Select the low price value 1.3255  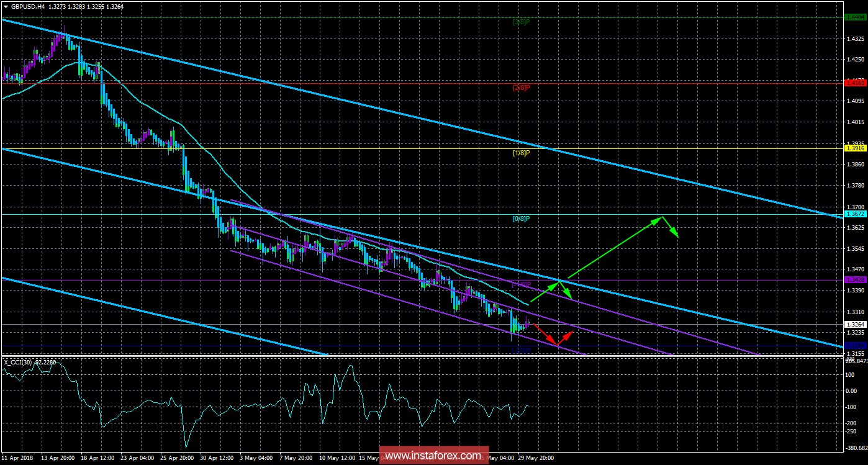coord(97,7)
